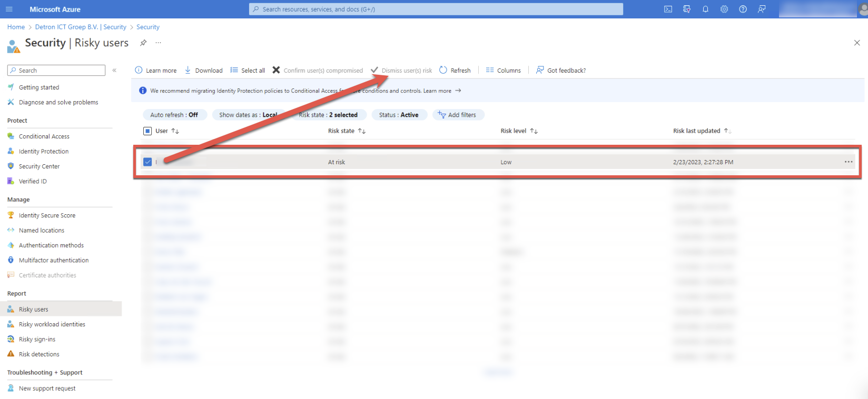Open the help question mark icon

pyautogui.click(x=743, y=9)
